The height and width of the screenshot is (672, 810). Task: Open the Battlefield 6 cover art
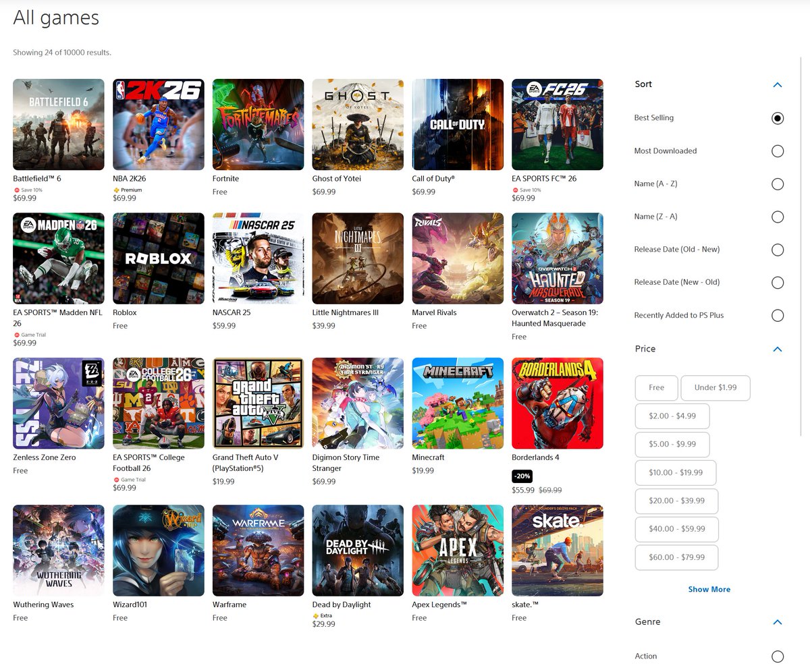[x=59, y=124]
